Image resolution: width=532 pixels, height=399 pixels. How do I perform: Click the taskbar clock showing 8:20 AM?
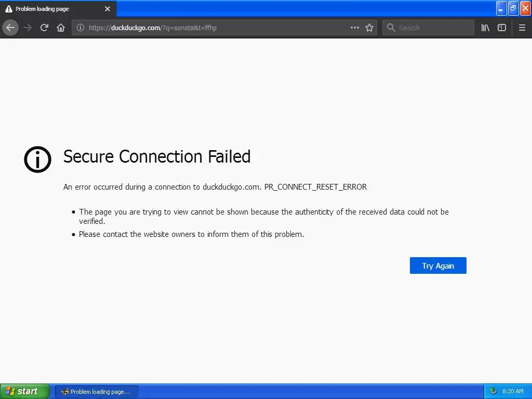pos(513,391)
